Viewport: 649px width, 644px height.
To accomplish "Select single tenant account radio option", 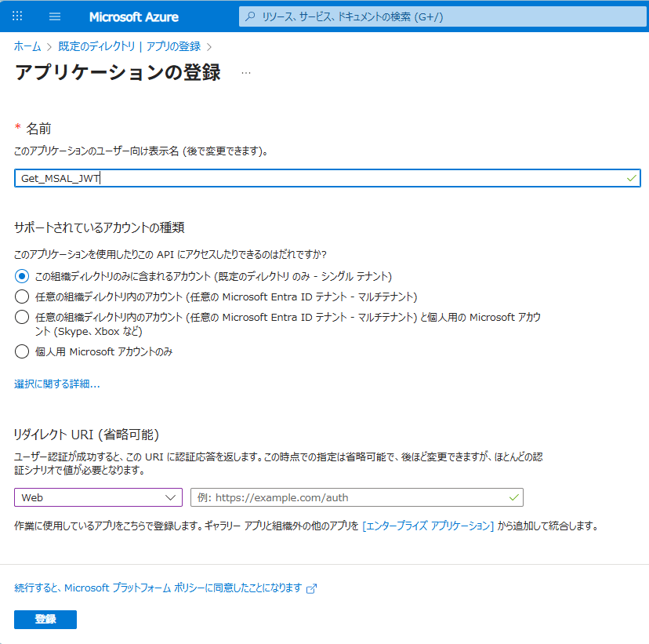I will [x=22, y=276].
